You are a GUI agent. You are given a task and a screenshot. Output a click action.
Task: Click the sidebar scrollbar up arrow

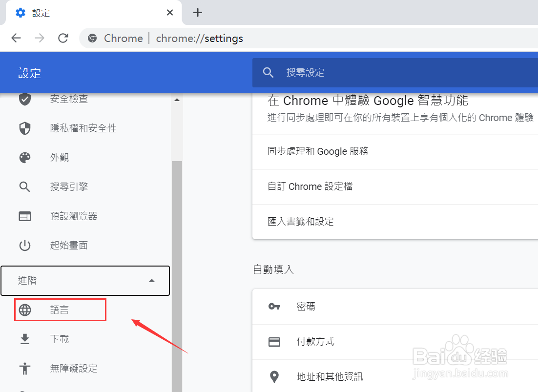coord(177,100)
